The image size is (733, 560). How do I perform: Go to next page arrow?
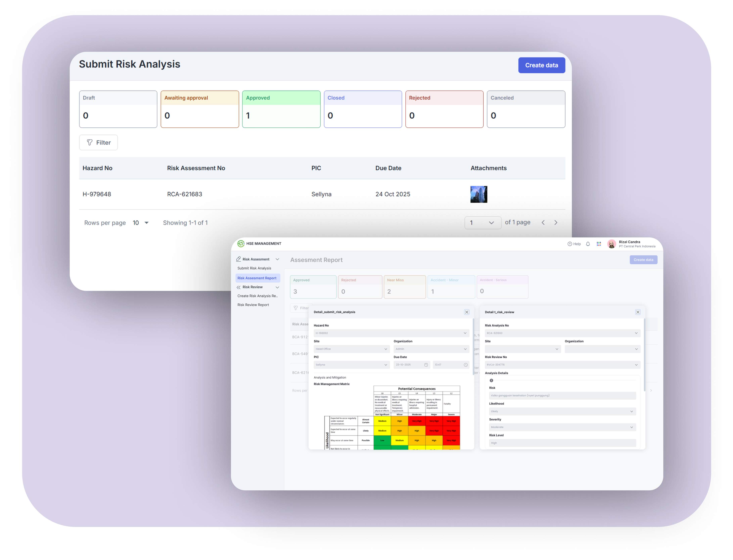pyautogui.click(x=556, y=223)
